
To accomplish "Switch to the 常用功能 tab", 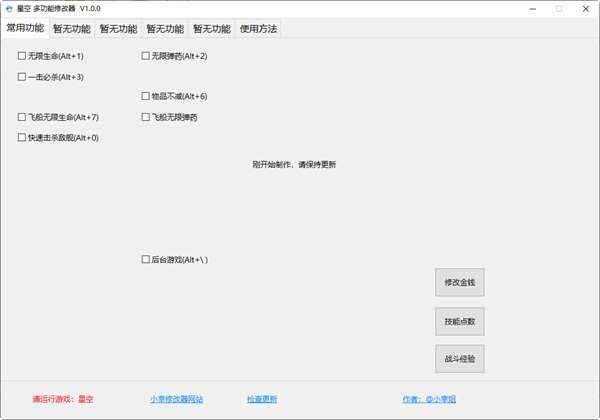I will [x=25, y=28].
